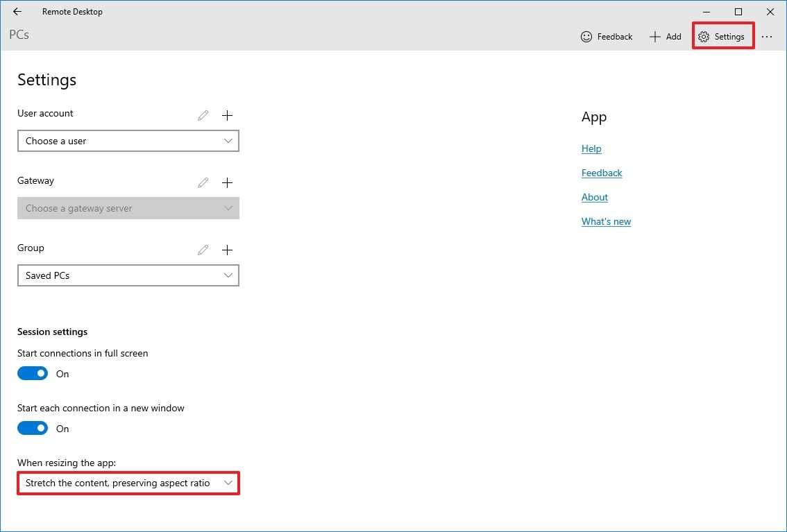
Task: Edit the gateway with the pencil icon
Action: 202,182
